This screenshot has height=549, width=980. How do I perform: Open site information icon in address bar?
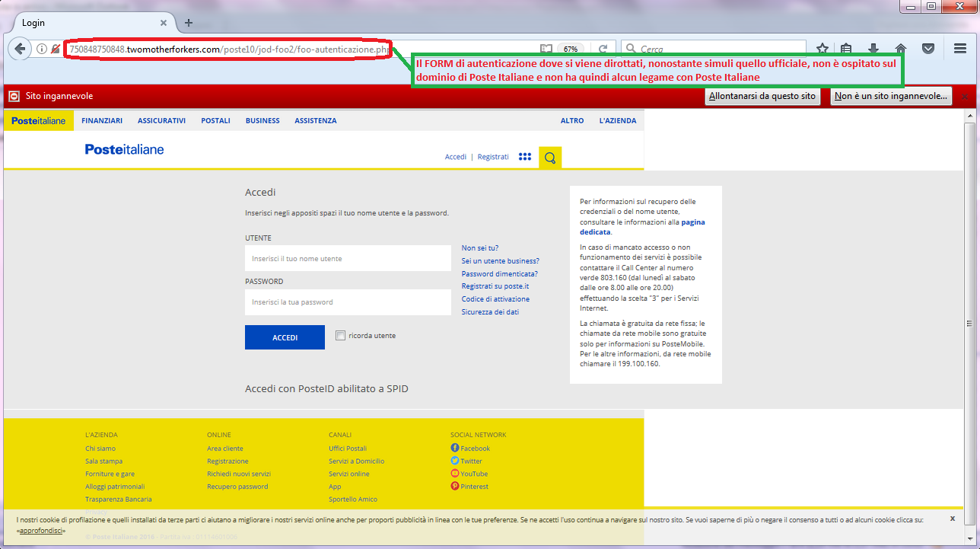(x=42, y=49)
